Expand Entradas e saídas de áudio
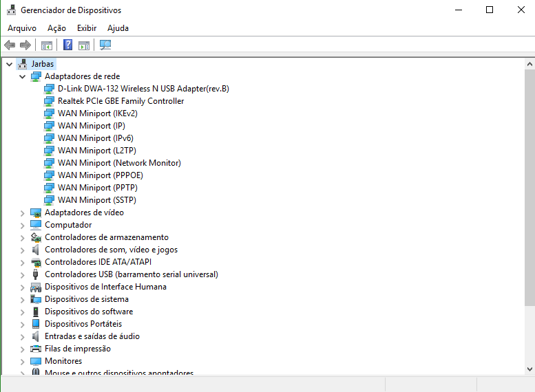The image size is (535, 392). pos(23,337)
